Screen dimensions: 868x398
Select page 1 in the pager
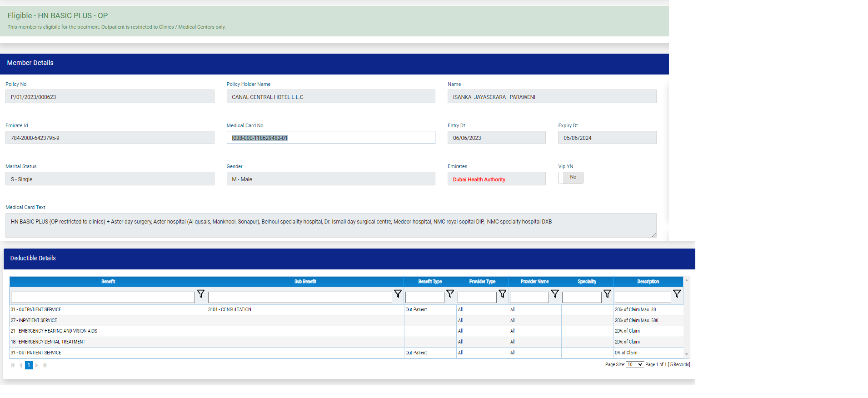pos(29,365)
